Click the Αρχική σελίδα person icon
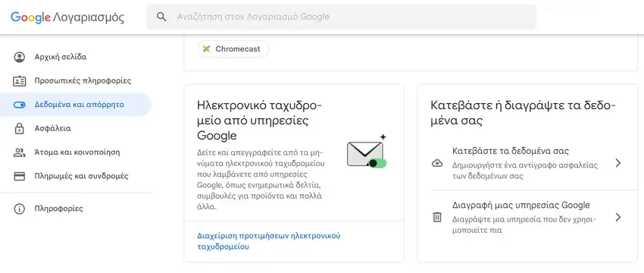This screenshot has width=644, height=273. [19, 57]
